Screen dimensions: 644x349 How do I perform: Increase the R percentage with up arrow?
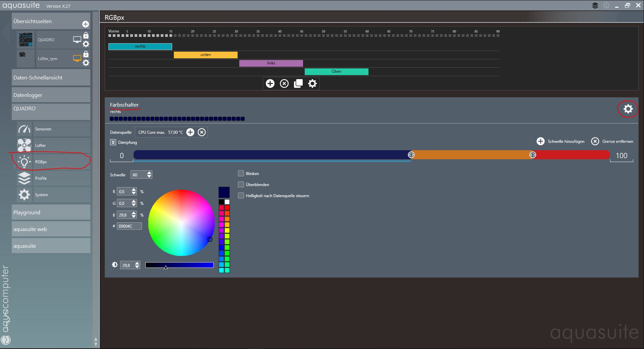tap(134, 190)
